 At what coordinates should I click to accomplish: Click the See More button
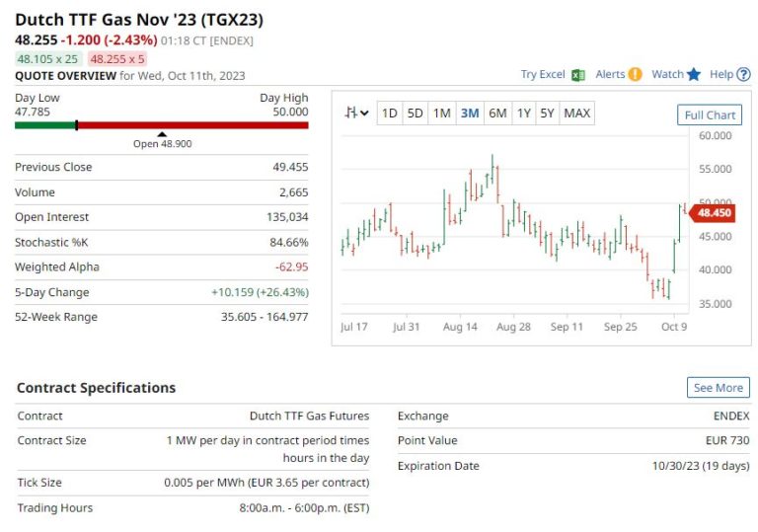click(718, 388)
